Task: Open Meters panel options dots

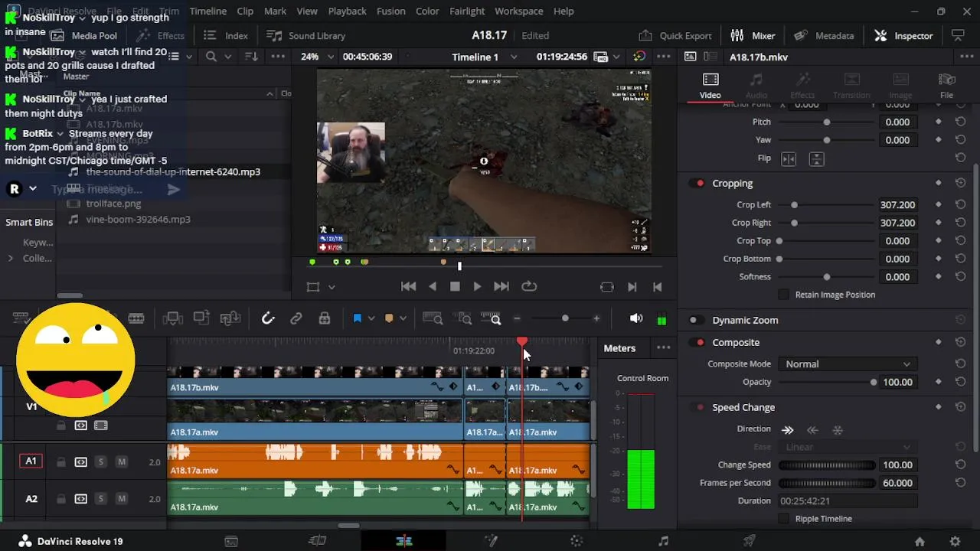Action: pyautogui.click(x=663, y=348)
